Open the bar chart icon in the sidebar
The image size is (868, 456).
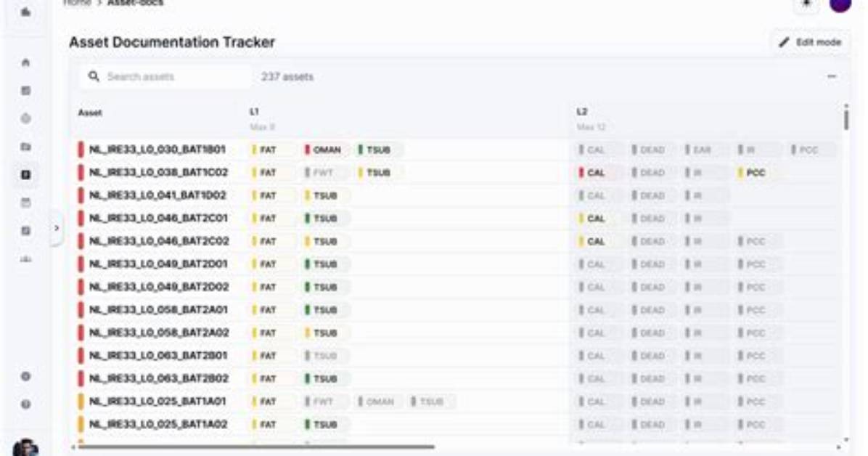tap(25, 258)
